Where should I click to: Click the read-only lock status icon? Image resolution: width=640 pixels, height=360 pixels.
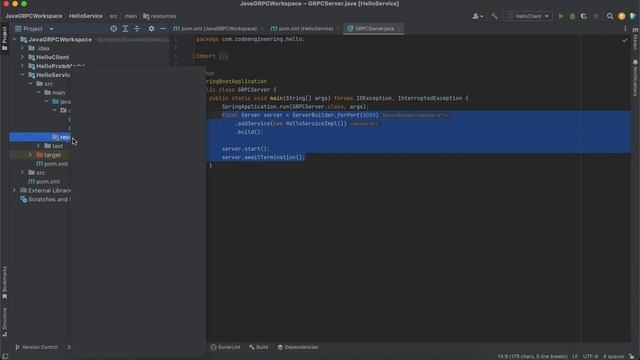click(x=631, y=356)
